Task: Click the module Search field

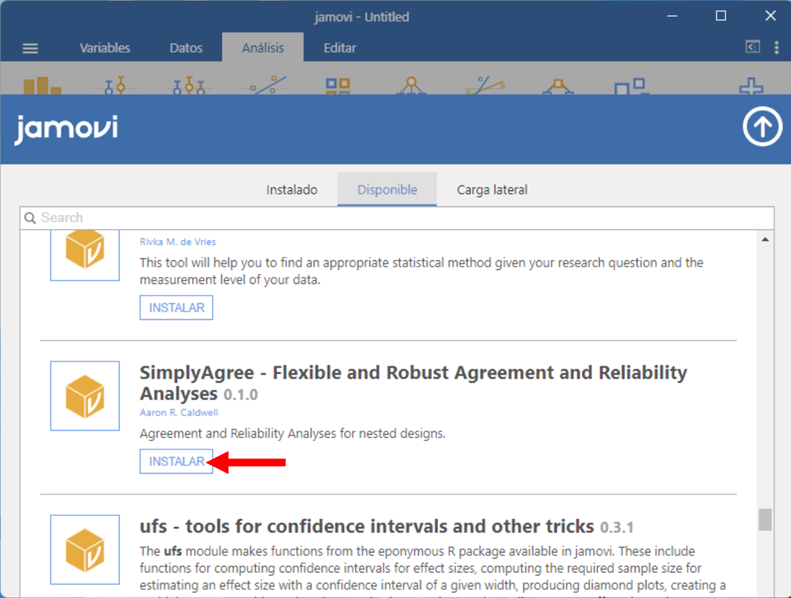Action: pos(397,217)
